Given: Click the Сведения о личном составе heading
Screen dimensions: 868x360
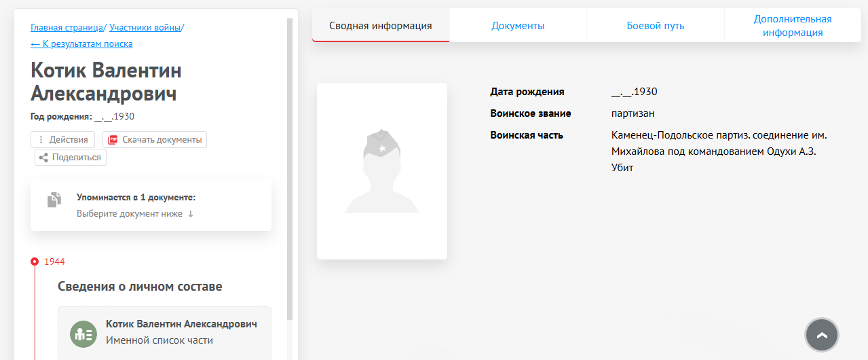Looking at the screenshot, I should [x=140, y=287].
